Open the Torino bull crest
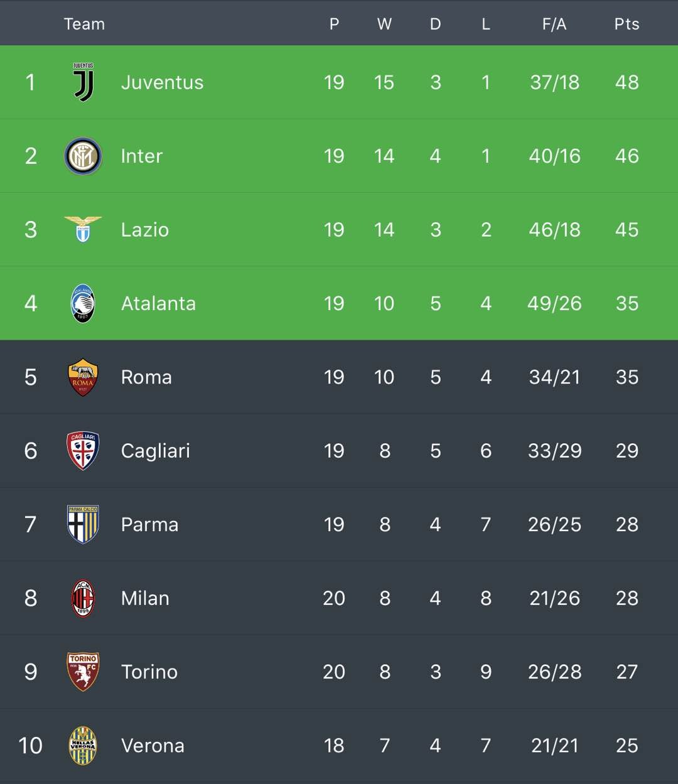This screenshot has height=784, width=678. [x=83, y=672]
